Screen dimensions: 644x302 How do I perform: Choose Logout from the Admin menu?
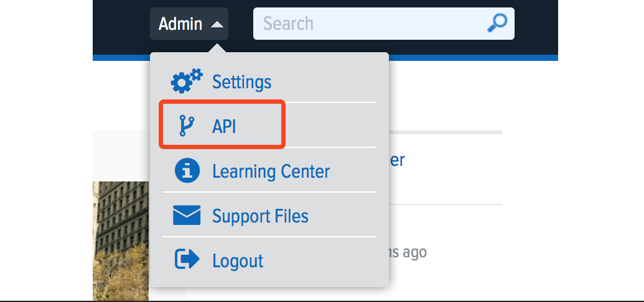tap(238, 260)
